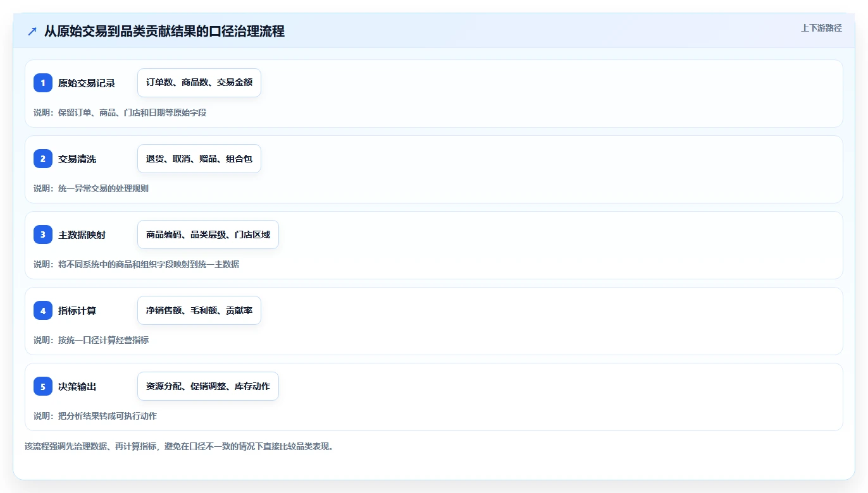This screenshot has width=868, height=493.
Task: Click the 主数据映射 step label
Action: (82, 234)
